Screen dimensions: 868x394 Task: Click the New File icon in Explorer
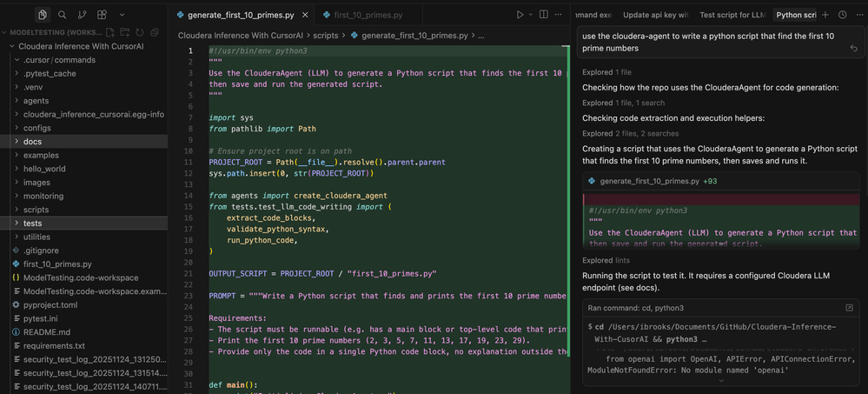(110, 33)
